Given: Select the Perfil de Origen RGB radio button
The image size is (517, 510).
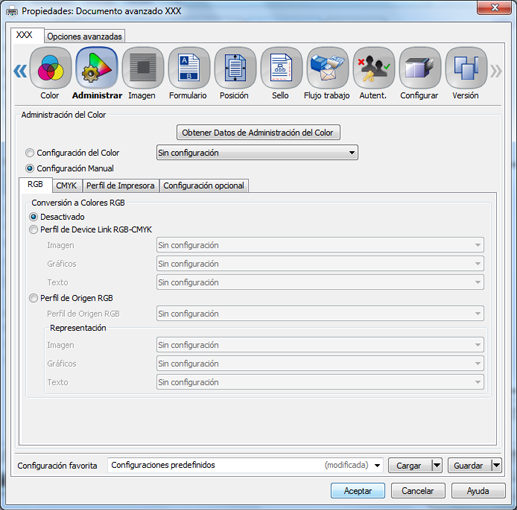Looking at the screenshot, I should [x=33, y=298].
